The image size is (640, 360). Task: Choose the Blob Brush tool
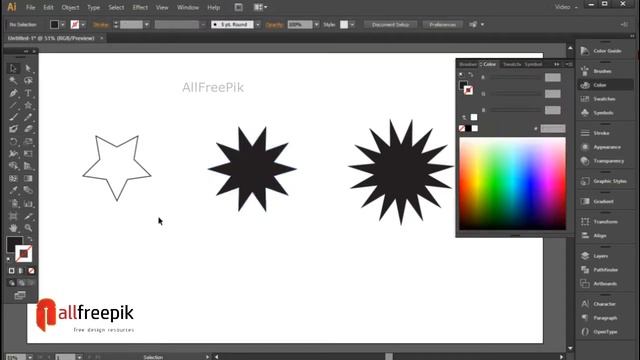(13, 129)
